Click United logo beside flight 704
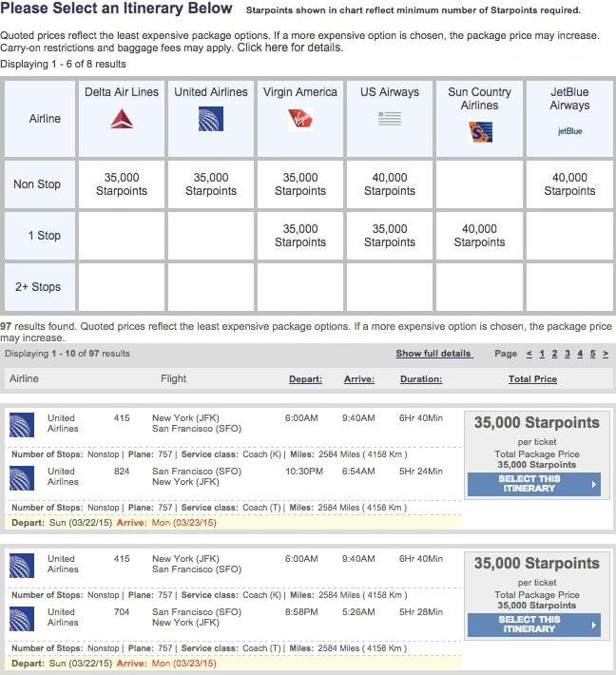616x675 pixels. coord(22,619)
